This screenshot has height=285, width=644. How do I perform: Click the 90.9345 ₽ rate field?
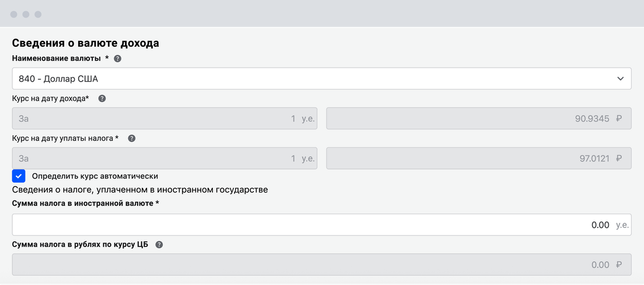pos(479,118)
